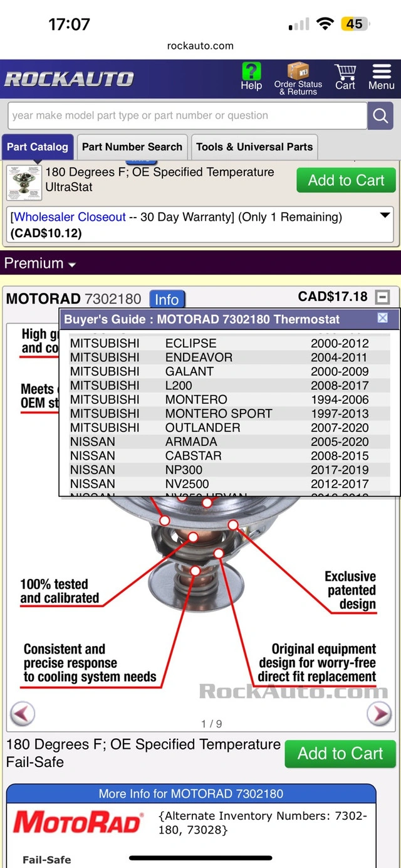Open the Help icon in header
Viewport: 401px width, 868px height.
tap(251, 77)
